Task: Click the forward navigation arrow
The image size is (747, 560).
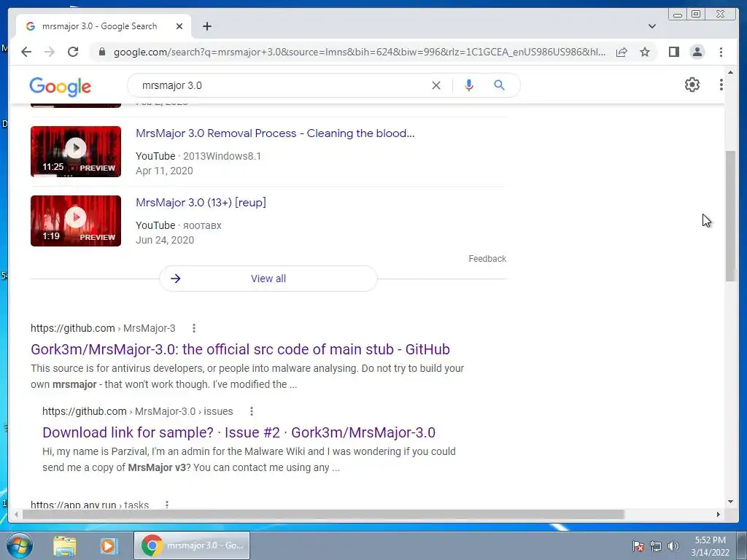Action: [50, 52]
